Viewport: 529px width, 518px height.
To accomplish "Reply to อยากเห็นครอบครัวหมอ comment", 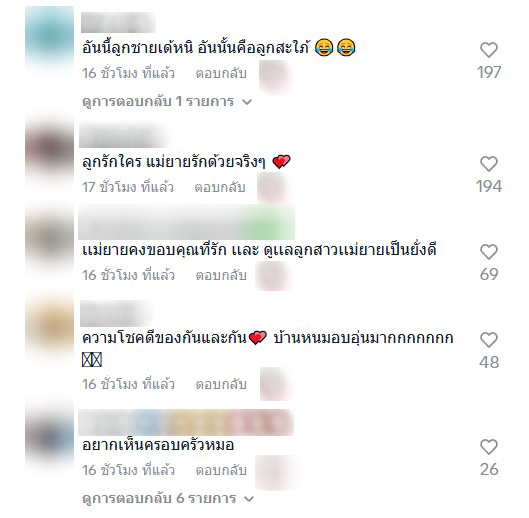I will [x=221, y=470].
